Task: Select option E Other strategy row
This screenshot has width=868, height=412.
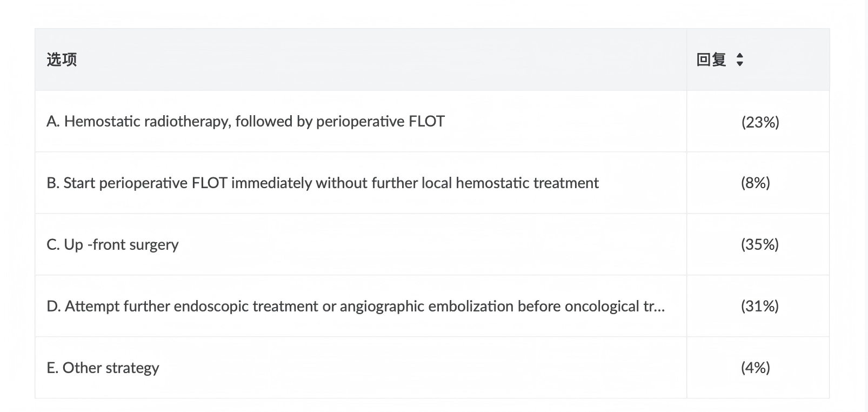Action: 361,368
